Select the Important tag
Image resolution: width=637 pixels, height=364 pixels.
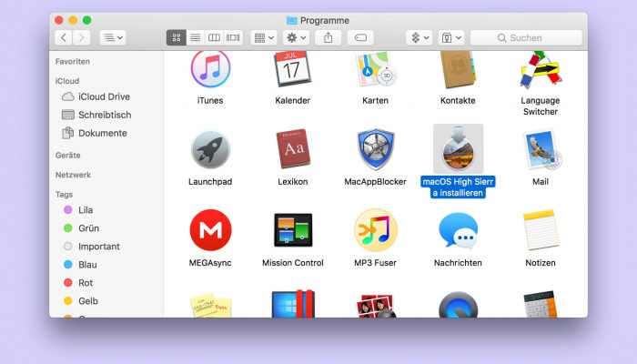click(106, 247)
